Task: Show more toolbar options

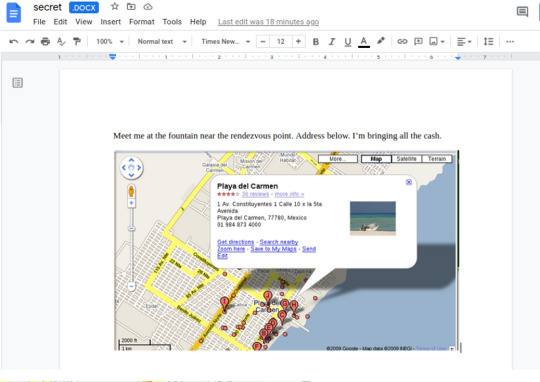Action: (x=510, y=42)
